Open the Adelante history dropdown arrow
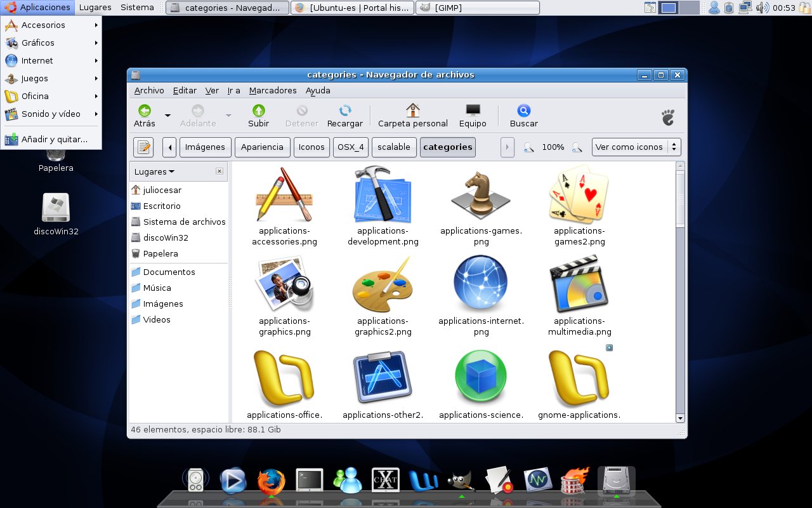The height and width of the screenshot is (508, 812). coord(228,116)
